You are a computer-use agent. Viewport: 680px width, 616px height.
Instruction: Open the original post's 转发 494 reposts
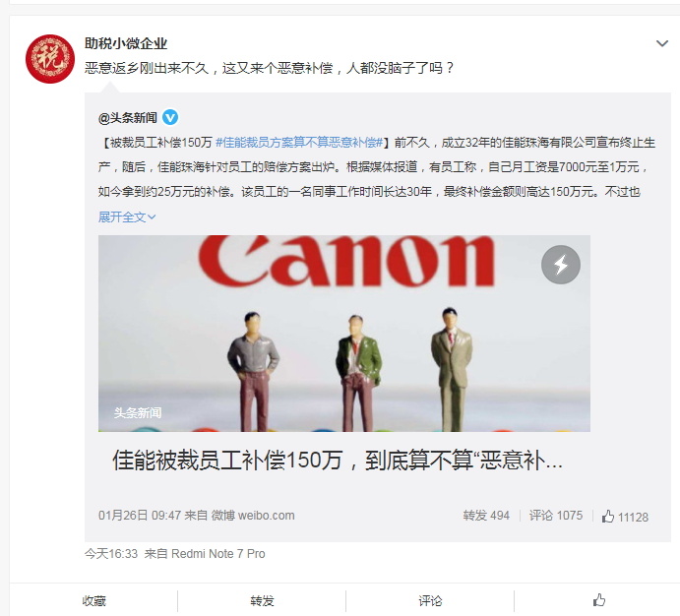click(x=486, y=516)
